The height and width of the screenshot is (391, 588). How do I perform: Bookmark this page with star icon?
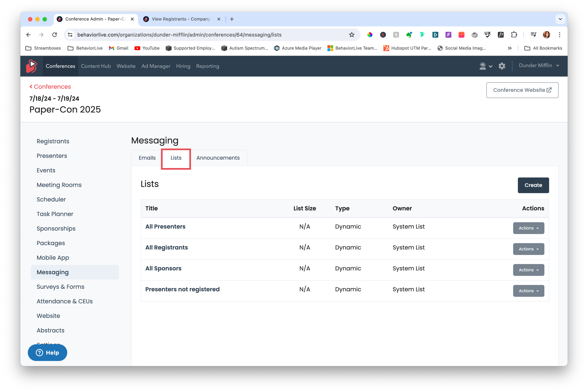[x=352, y=35]
